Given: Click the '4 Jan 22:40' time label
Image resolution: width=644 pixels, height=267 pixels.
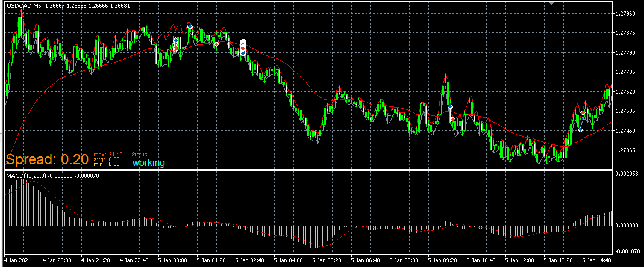Looking at the screenshot, I should pyautogui.click(x=134, y=260).
